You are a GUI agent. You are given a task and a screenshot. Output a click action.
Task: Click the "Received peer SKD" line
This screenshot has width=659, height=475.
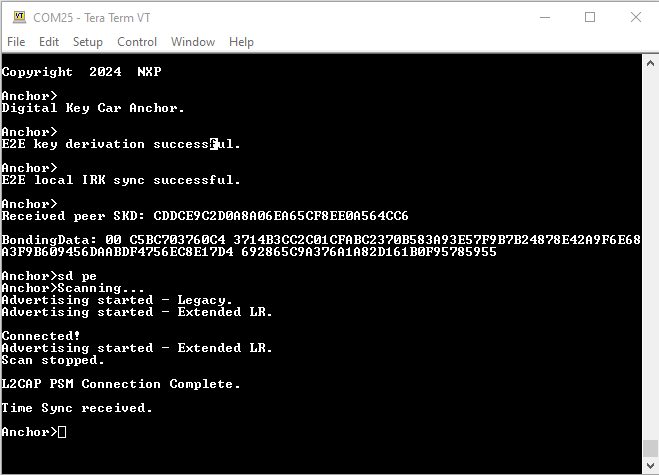(x=205, y=216)
